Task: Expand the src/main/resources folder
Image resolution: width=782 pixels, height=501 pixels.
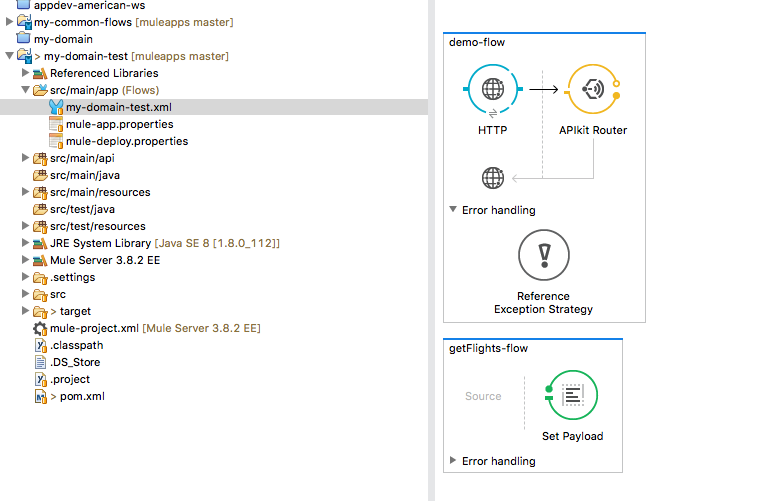Action: 25,191
